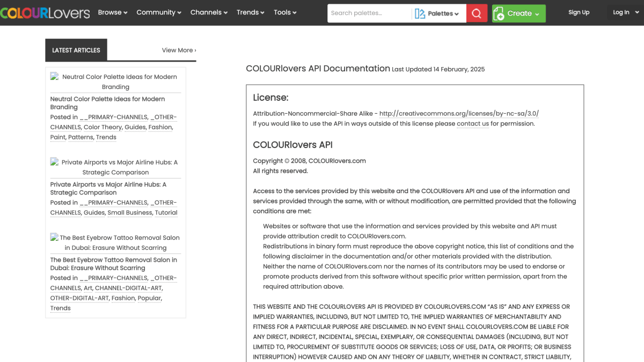This screenshot has width=644, height=362.
Task: Open the Private Airports article thumbnail
Action: tap(115, 167)
